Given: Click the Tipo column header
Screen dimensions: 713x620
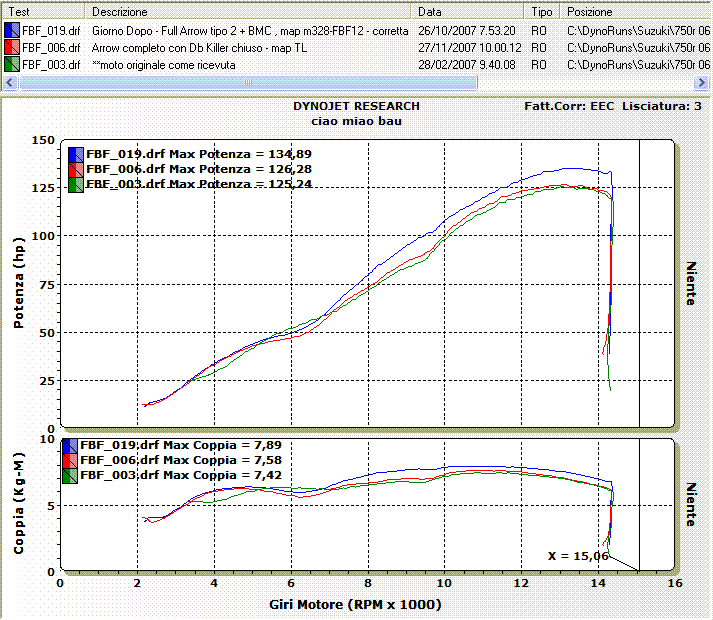Looking at the screenshot, I should 543,12.
